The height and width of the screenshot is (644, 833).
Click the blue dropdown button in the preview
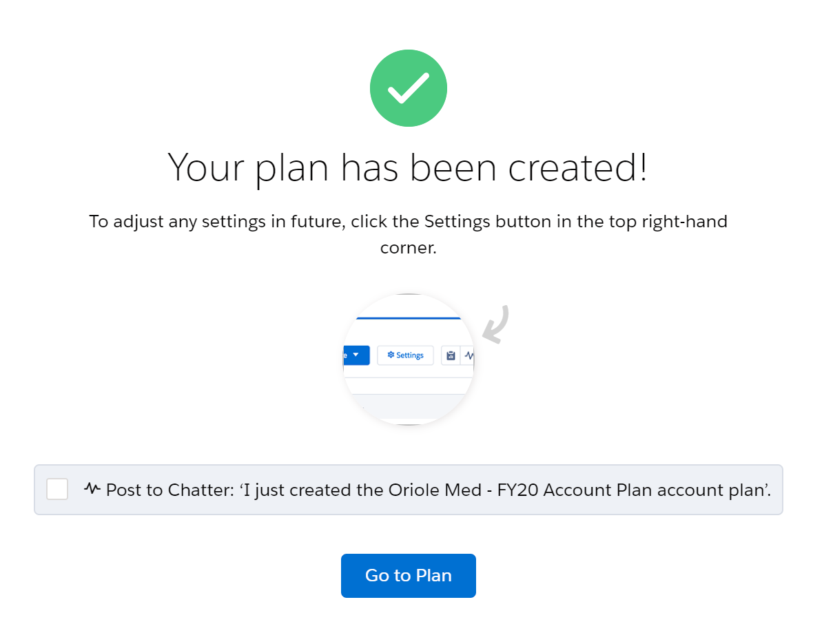pyautogui.click(x=356, y=355)
